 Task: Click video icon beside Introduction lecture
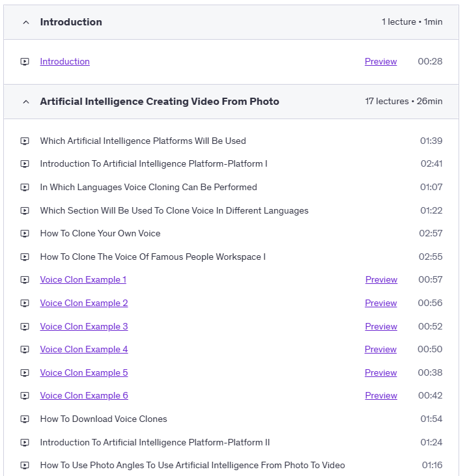(x=25, y=62)
